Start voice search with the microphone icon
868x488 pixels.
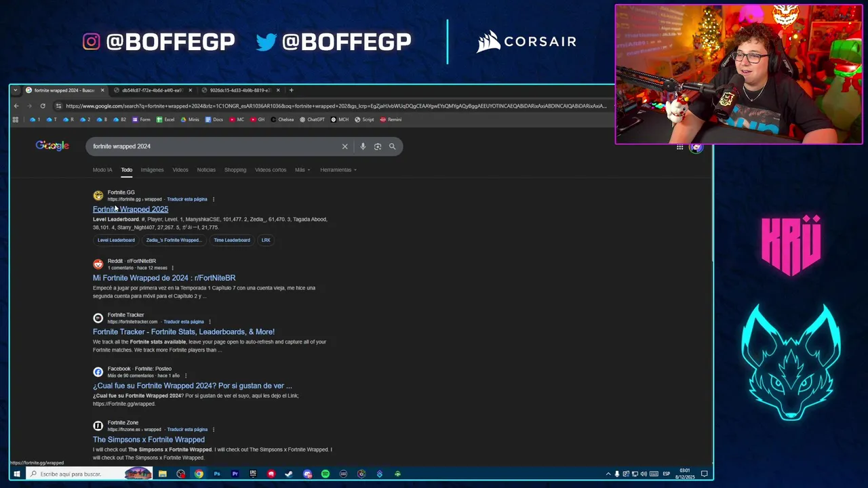point(363,146)
